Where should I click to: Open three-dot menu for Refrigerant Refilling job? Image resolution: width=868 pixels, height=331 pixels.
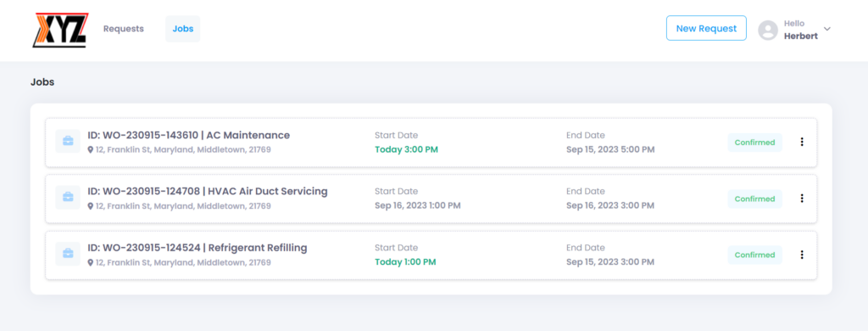802,255
